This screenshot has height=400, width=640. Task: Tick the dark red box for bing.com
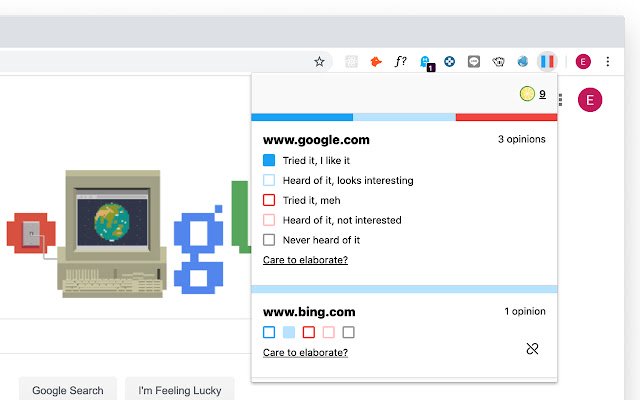click(309, 332)
